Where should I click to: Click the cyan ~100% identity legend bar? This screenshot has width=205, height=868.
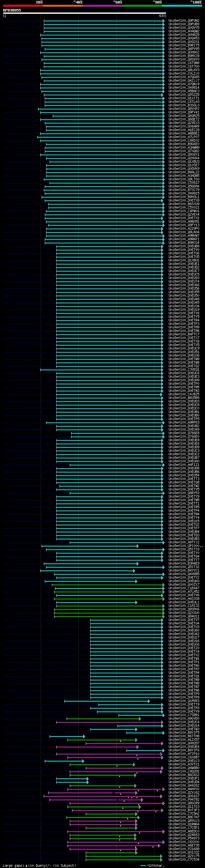[182, 6]
